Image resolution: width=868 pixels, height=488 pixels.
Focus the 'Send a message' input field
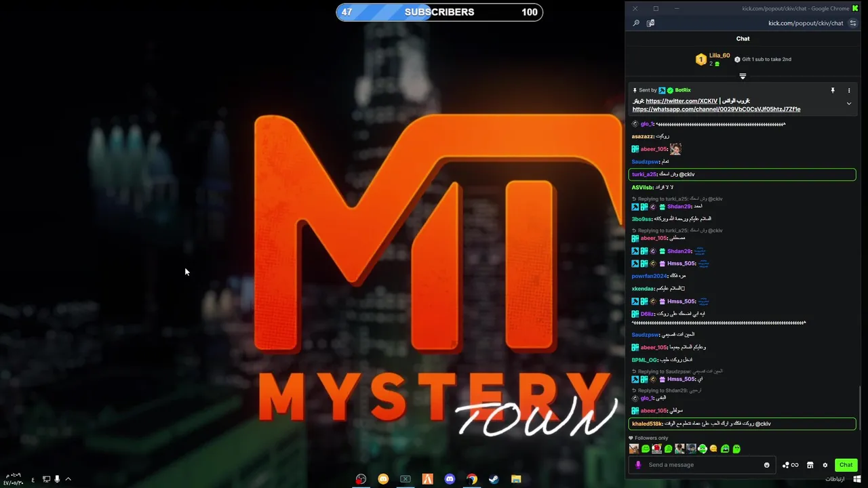703,465
